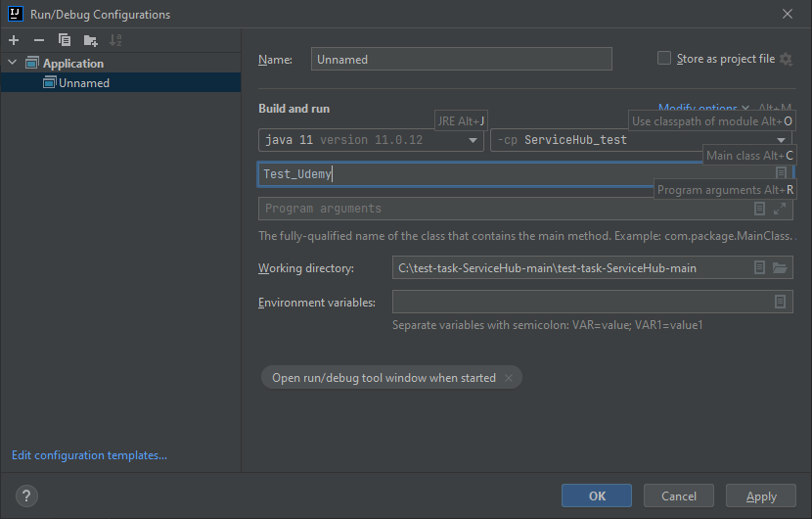This screenshot has width=812, height=519.
Task: Click the 'Working directory:' label
Action: [x=306, y=268]
